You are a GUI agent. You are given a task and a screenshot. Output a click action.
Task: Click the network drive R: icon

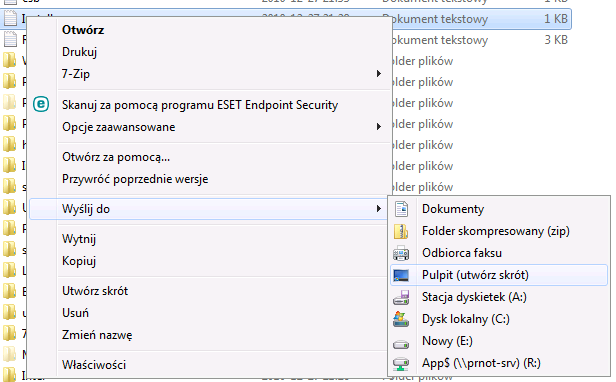tap(401, 364)
